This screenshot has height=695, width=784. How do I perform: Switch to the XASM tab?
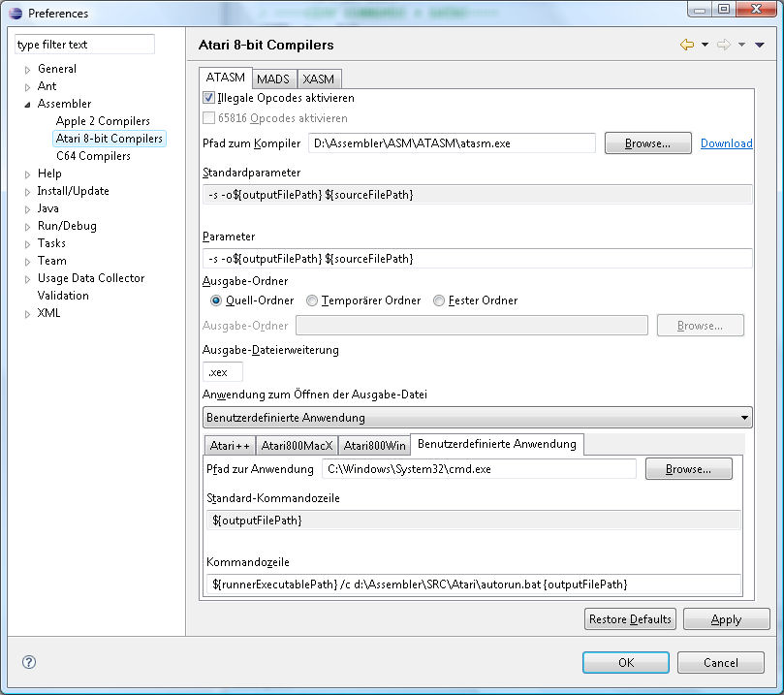coord(319,79)
